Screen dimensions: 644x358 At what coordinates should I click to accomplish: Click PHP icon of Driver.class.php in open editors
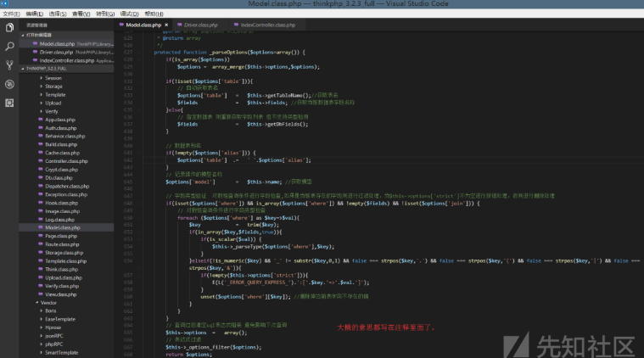(36, 52)
